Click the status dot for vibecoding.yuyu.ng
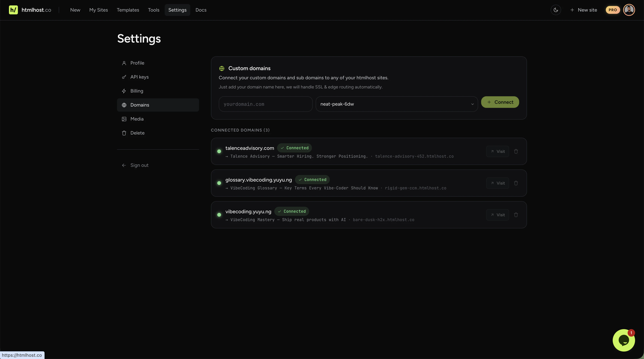This screenshot has width=644, height=359. tap(219, 215)
